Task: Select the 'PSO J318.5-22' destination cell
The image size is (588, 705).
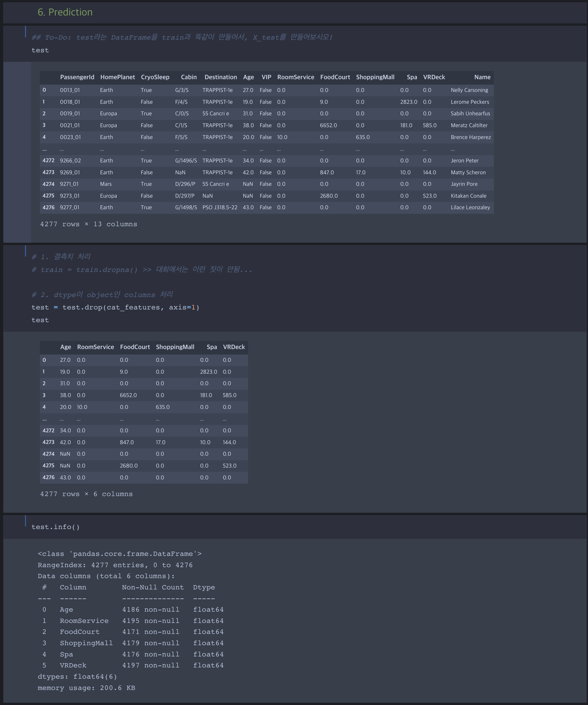Action: point(219,207)
